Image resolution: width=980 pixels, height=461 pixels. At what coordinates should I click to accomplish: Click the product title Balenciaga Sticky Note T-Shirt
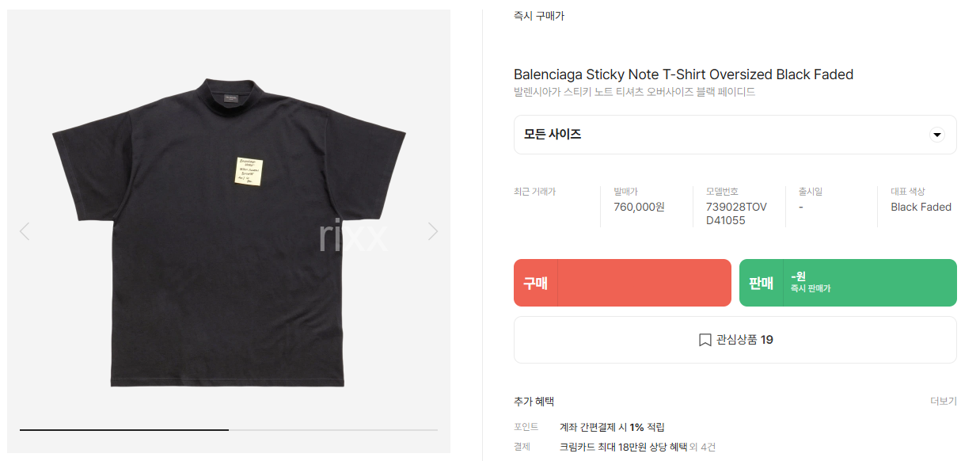(683, 74)
